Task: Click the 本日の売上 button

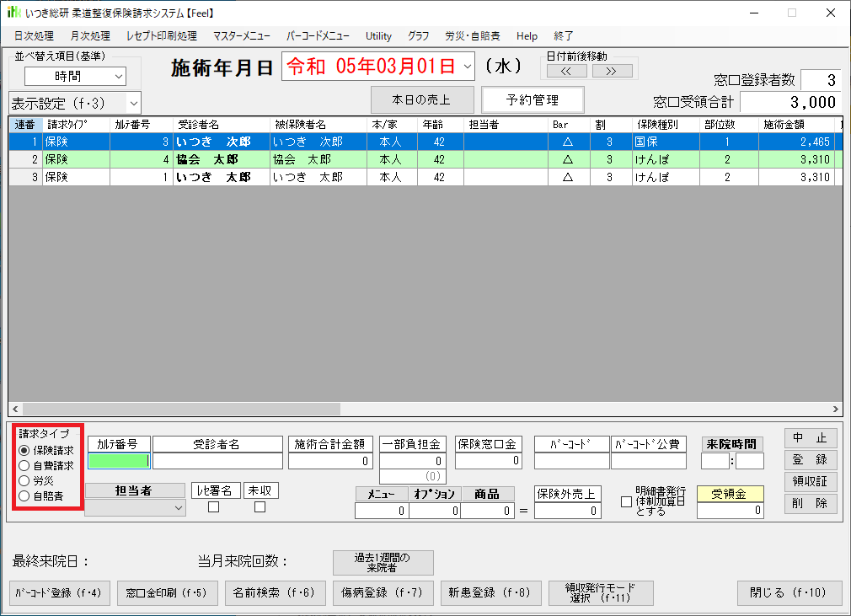Action: click(421, 99)
